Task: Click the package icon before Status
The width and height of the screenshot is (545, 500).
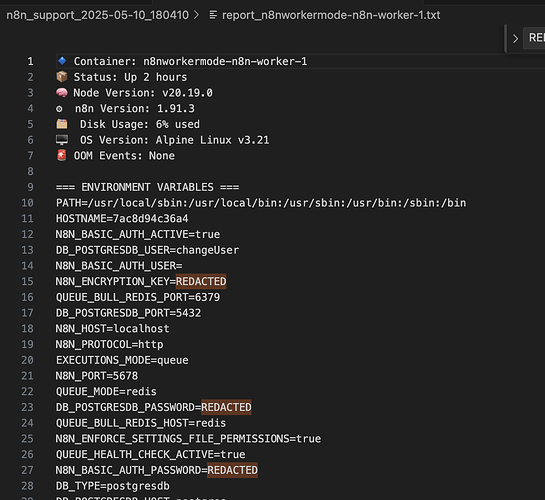Action: pos(62,76)
